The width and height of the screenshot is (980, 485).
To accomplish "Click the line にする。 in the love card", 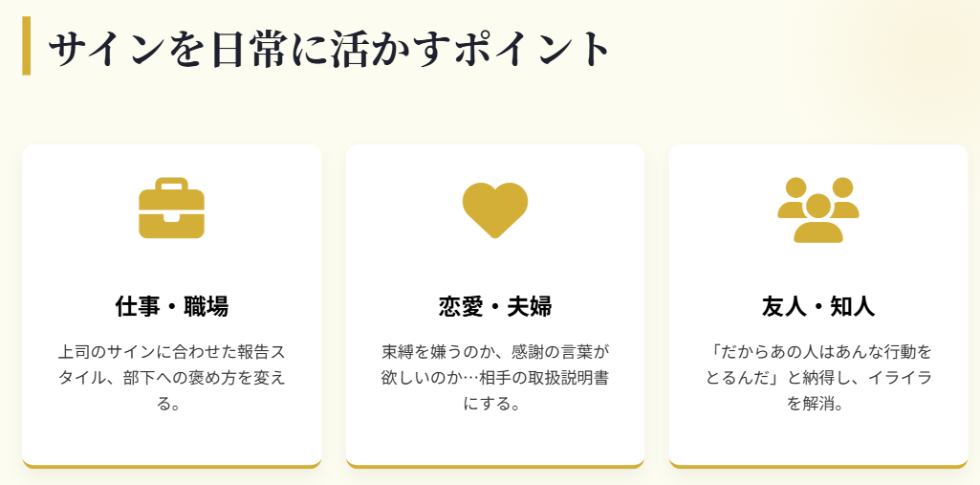I will 495,404.
